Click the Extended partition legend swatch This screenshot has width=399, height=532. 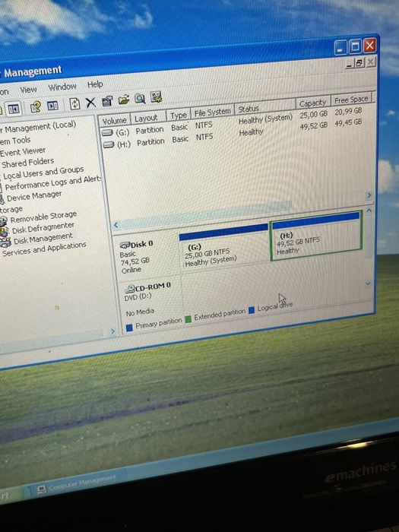[x=188, y=319]
